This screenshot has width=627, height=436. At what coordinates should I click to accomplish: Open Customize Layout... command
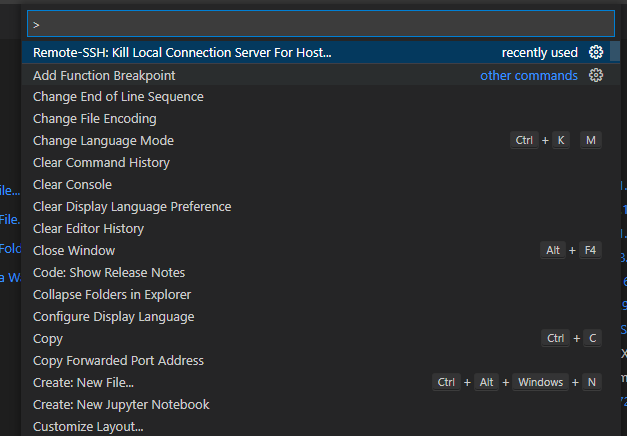88,427
